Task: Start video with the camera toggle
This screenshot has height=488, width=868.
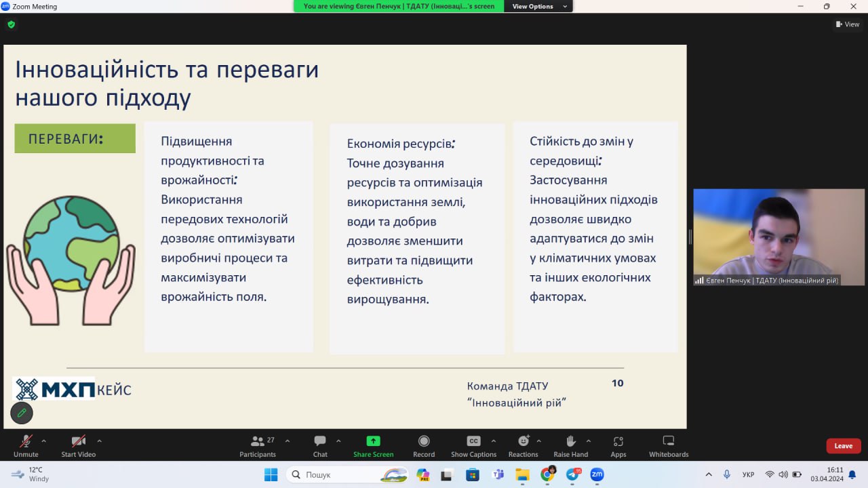Action: (78, 441)
